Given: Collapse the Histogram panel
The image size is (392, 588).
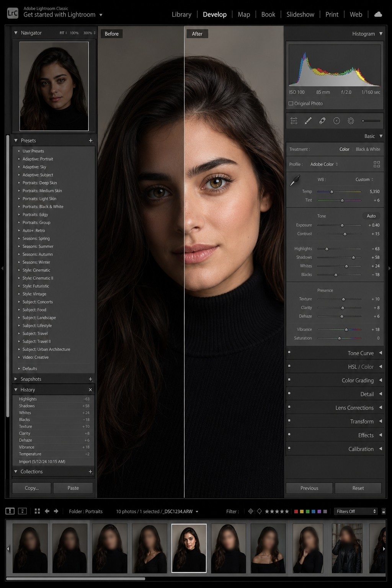Looking at the screenshot, I should (381, 34).
